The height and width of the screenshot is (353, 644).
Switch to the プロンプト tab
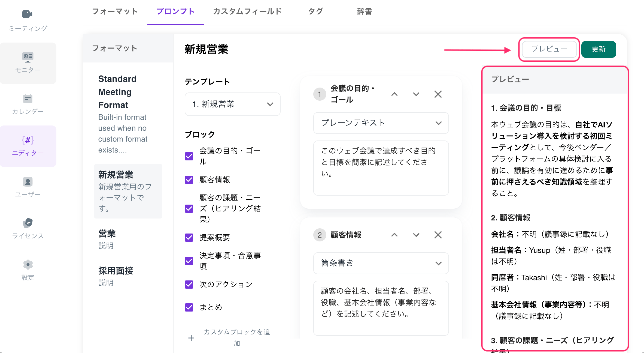(x=176, y=11)
